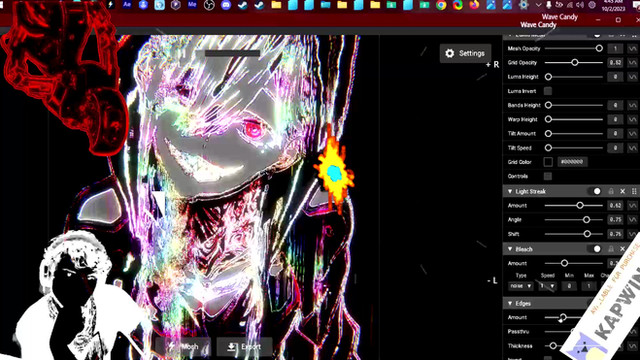Viewport: 640px width, 360px height.
Task: Open the Grid Color swatch
Action: point(548,162)
